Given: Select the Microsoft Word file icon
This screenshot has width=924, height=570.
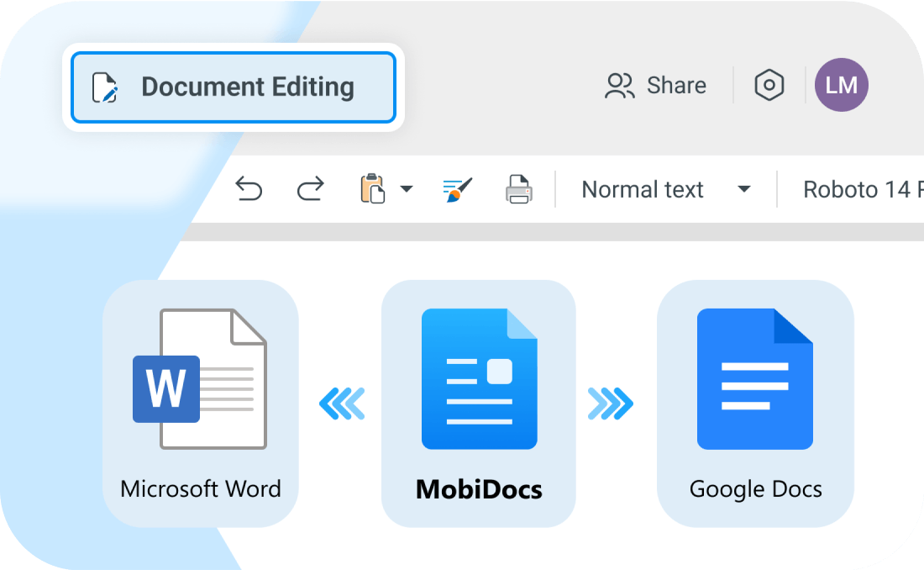Looking at the screenshot, I should [201, 379].
